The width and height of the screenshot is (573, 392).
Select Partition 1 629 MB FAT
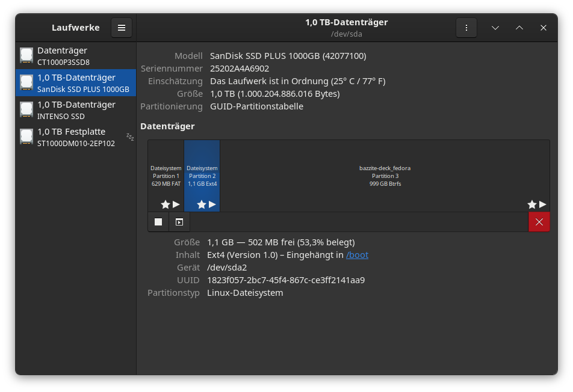point(166,174)
